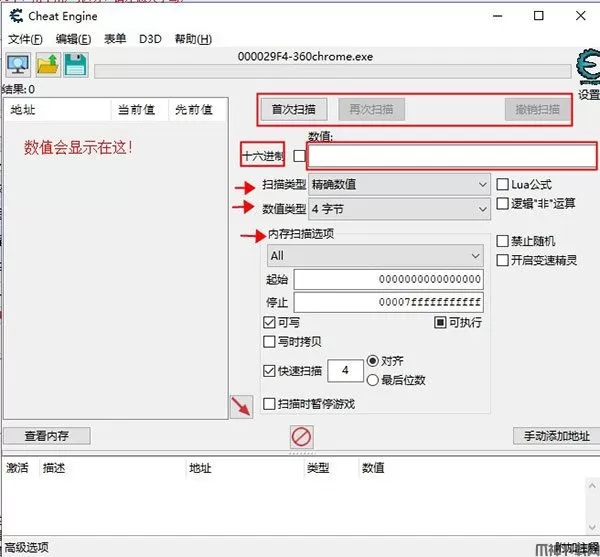
Task: Click 描述 column header in address table
Action: [x=54, y=468]
